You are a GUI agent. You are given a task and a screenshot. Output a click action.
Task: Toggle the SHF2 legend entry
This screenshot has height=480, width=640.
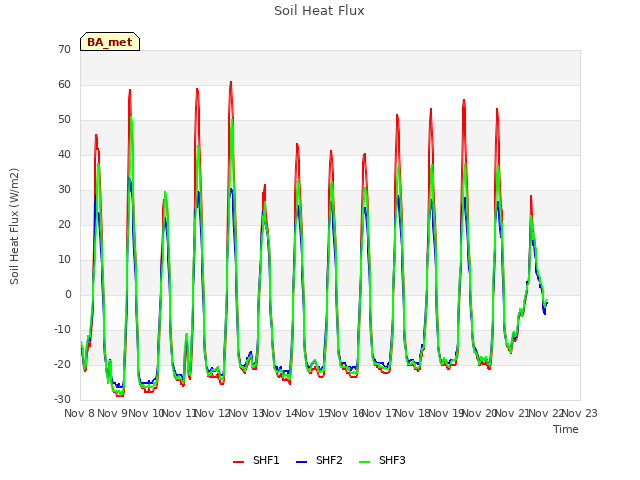tap(319, 460)
